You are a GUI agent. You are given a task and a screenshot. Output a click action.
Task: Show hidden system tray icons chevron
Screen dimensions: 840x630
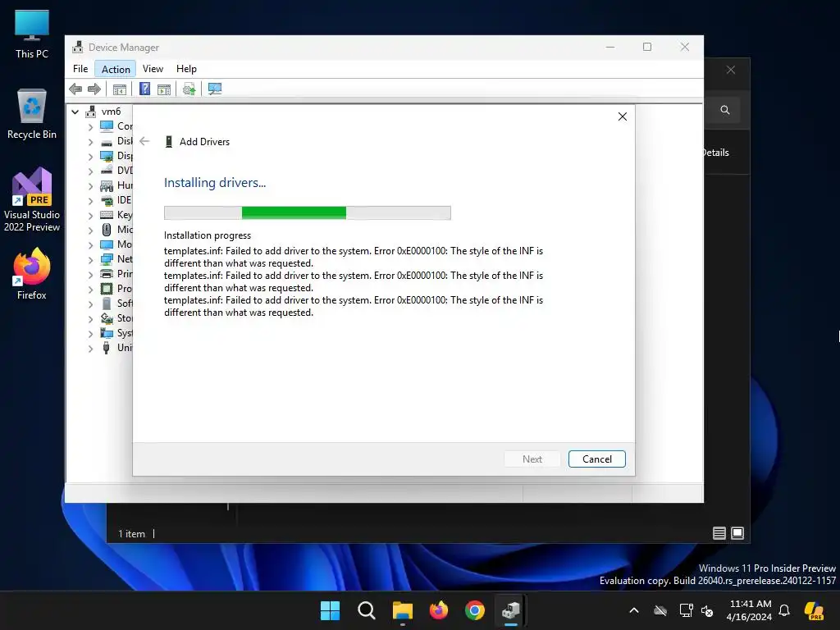[x=634, y=610]
